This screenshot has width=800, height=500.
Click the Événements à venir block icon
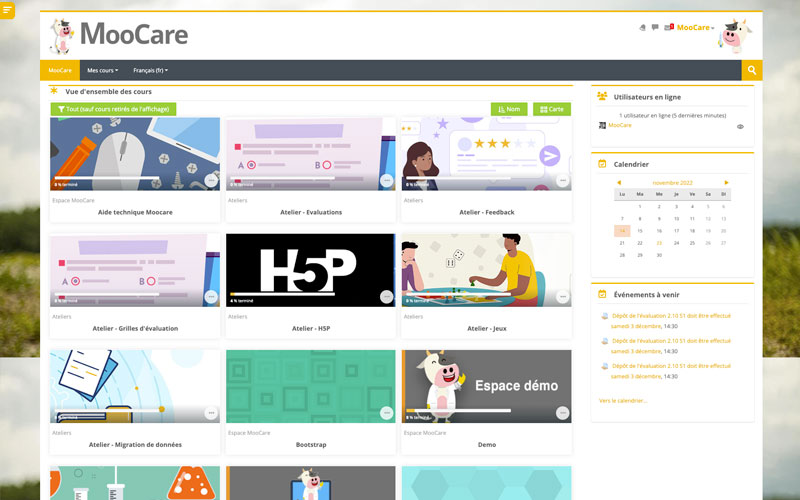click(x=602, y=294)
